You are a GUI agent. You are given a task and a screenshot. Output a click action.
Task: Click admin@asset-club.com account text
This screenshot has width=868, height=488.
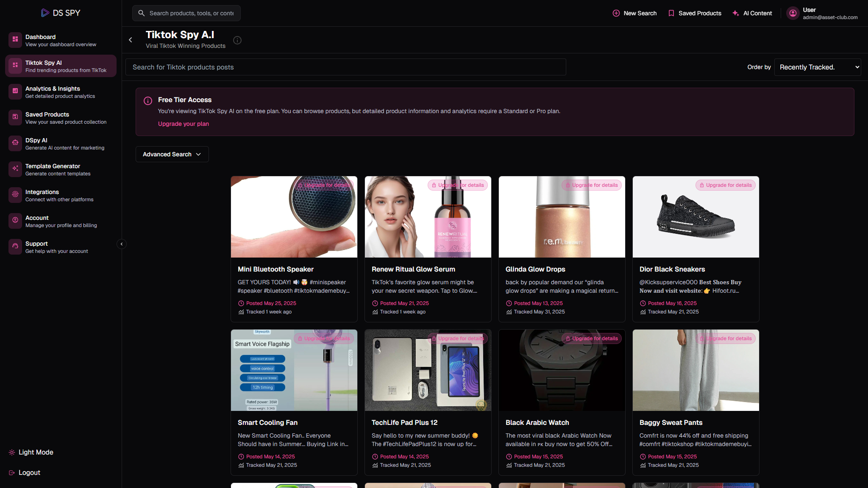coord(830,17)
